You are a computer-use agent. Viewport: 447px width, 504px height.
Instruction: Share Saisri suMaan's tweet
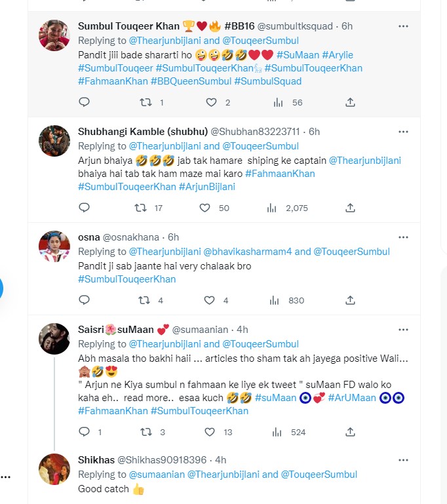350,432
